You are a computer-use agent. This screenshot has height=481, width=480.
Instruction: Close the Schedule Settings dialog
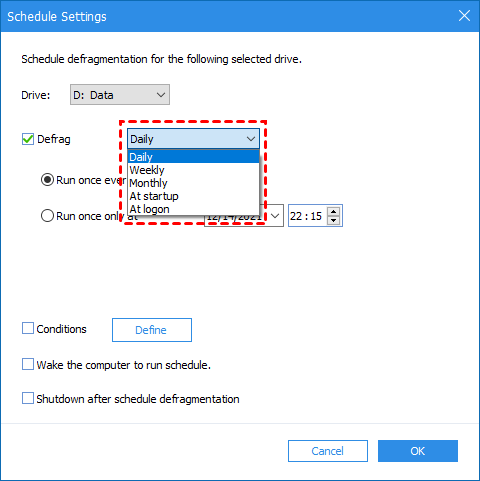(x=464, y=16)
